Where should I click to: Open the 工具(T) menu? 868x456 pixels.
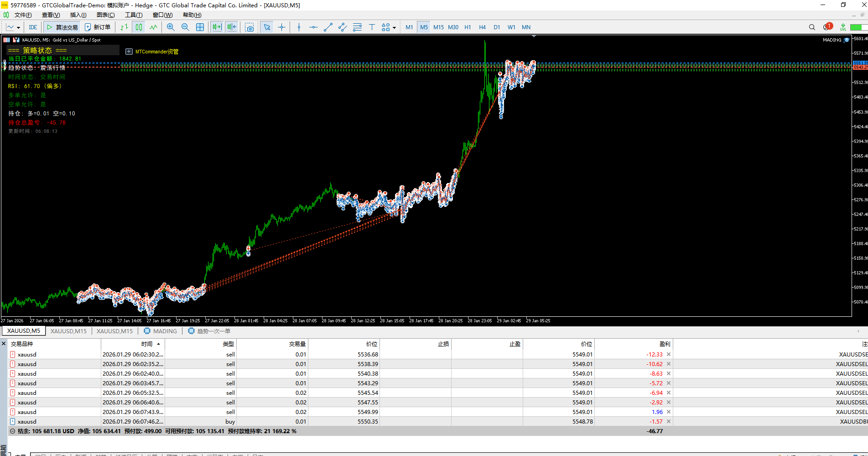[x=134, y=15]
